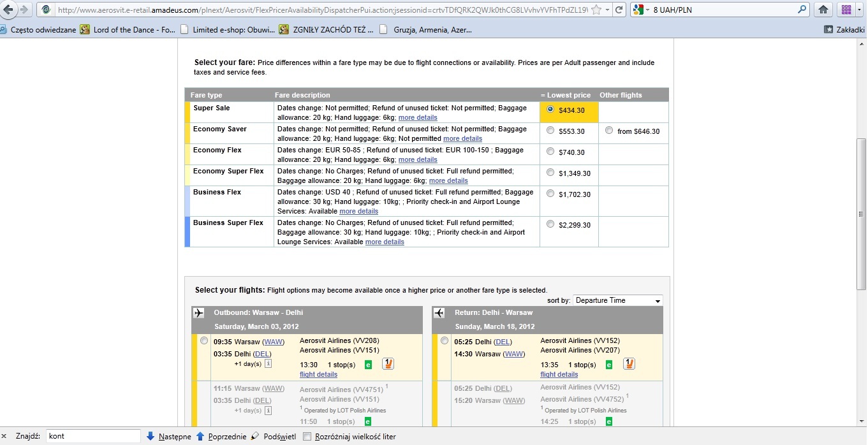This screenshot has height=445, width=868.
Task: Click the browser back arrow button
Action: (8, 10)
